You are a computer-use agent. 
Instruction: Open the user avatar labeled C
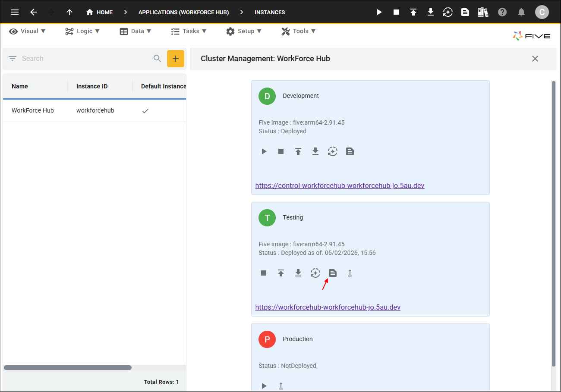click(x=542, y=12)
